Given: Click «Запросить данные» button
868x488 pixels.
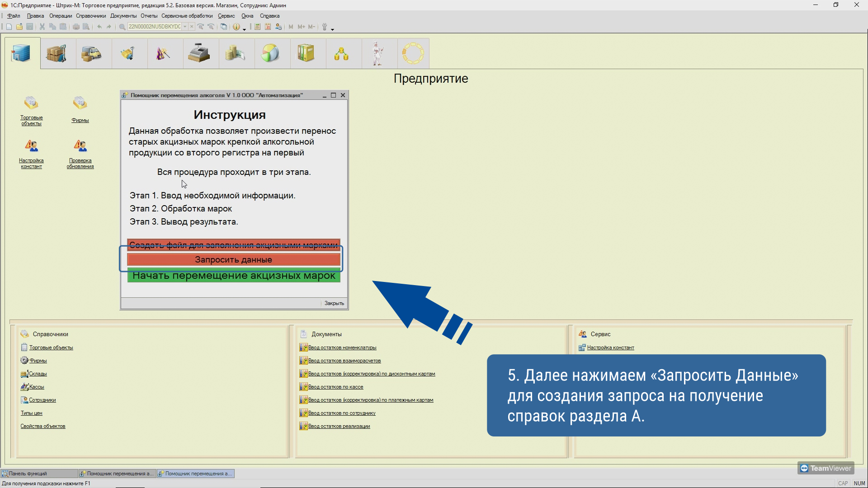Looking at the screenshot, I should pyautogui.click(x=234, y=260).
